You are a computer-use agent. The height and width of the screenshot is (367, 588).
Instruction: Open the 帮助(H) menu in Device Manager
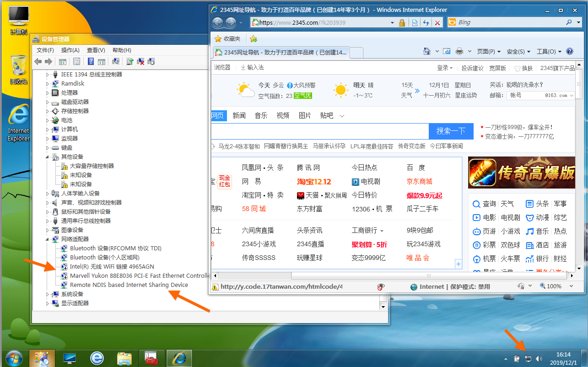pos(122,50)
